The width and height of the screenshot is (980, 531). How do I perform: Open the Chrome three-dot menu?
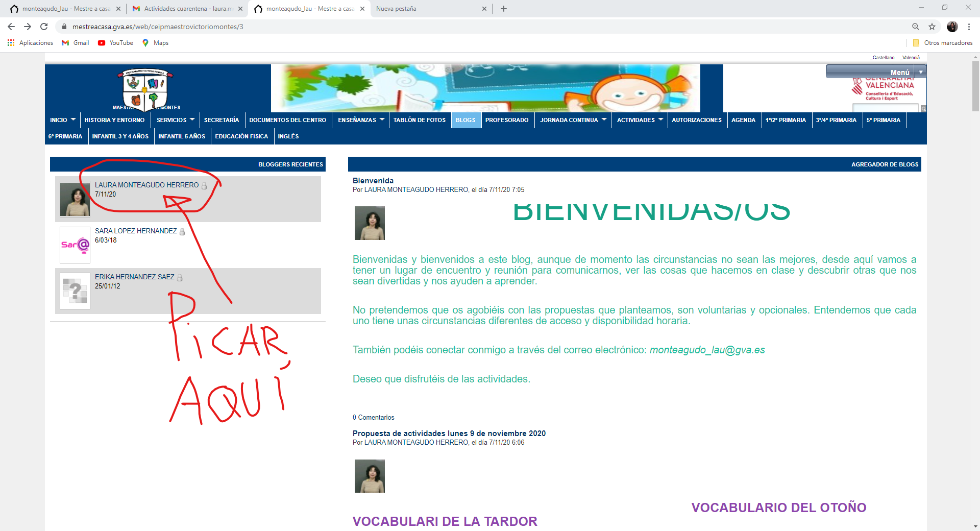(969, 27)
